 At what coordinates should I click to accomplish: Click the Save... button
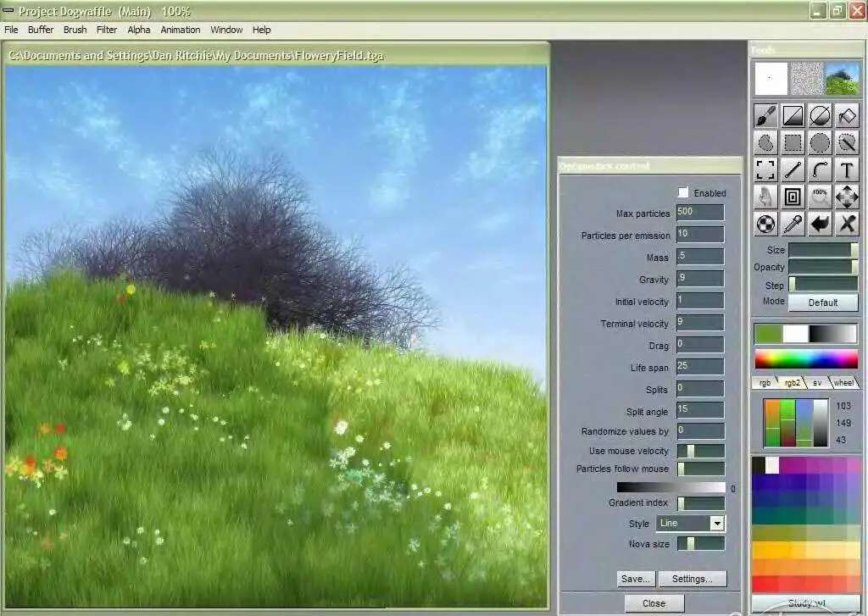point(636,579)
